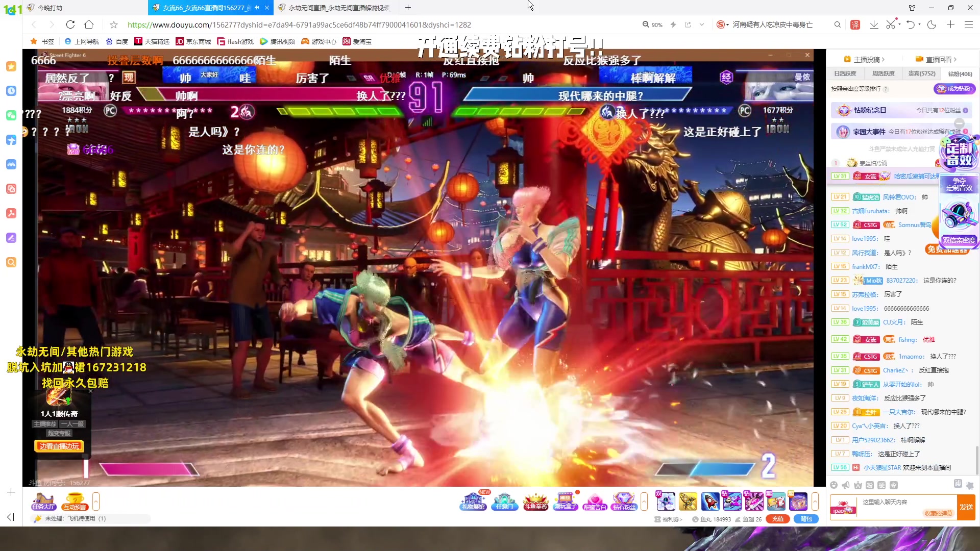Reload the Douyu page

[70, 24]
